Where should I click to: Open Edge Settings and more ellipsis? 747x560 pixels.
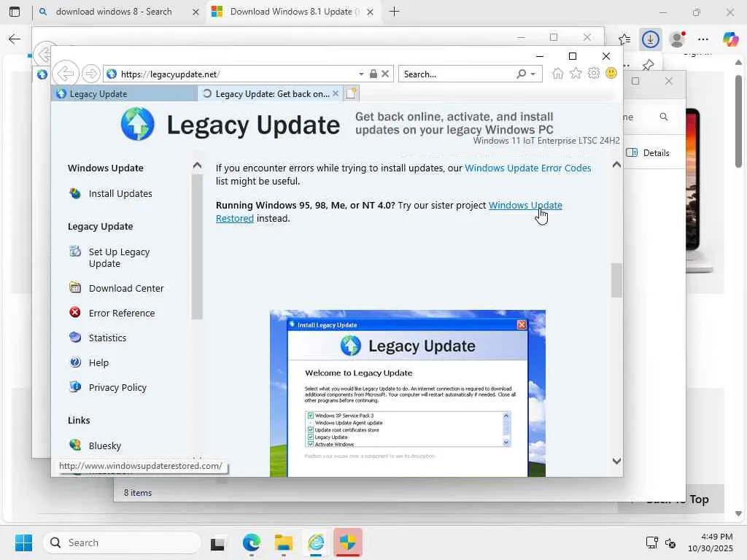click(x=703, y=39)
